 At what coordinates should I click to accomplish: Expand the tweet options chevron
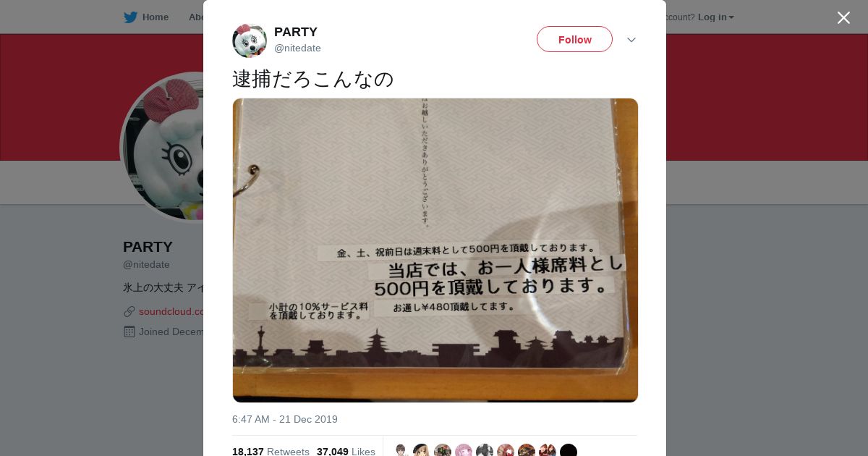pos(631,40)
